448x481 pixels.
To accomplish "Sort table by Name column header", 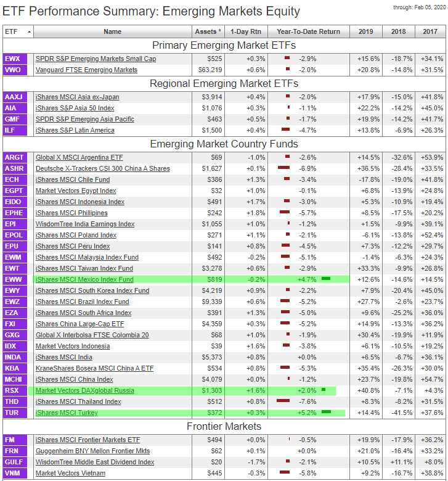I will pyautogui.click(x=112, y=31).
